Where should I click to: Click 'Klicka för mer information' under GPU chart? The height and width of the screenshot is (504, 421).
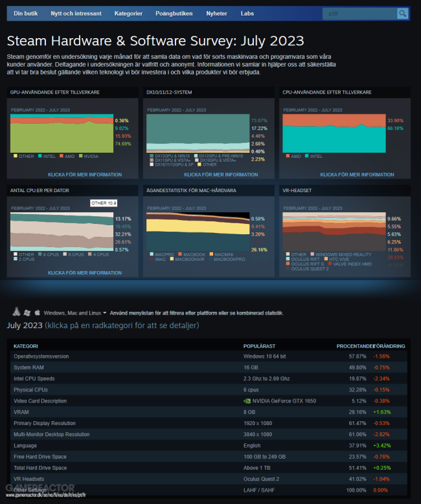click(85, 175)
